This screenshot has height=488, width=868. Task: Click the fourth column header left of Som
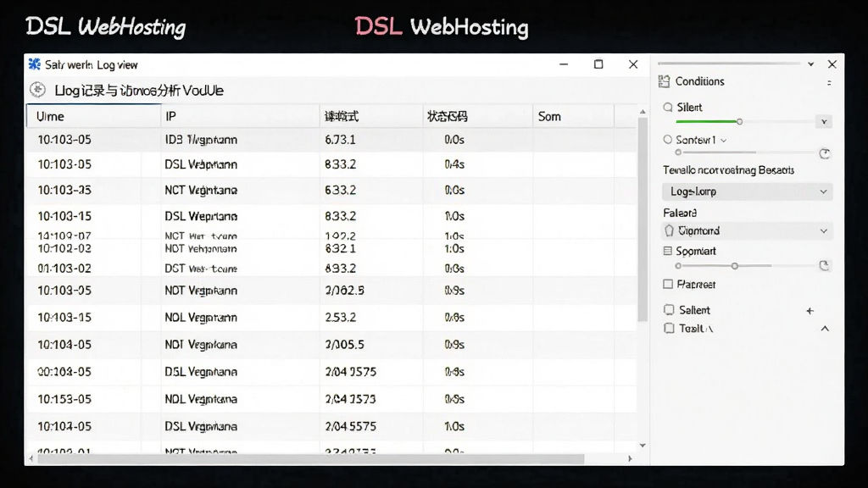pos(478,116)
